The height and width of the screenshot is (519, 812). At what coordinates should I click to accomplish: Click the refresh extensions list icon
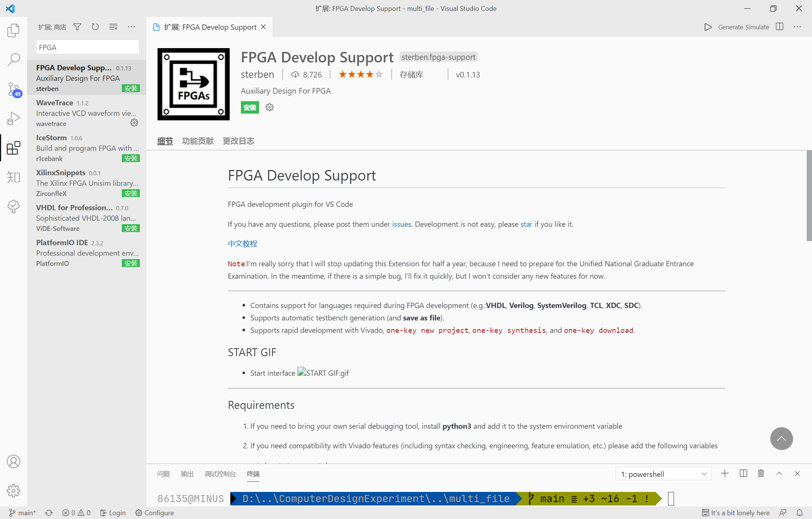point(95,28)
